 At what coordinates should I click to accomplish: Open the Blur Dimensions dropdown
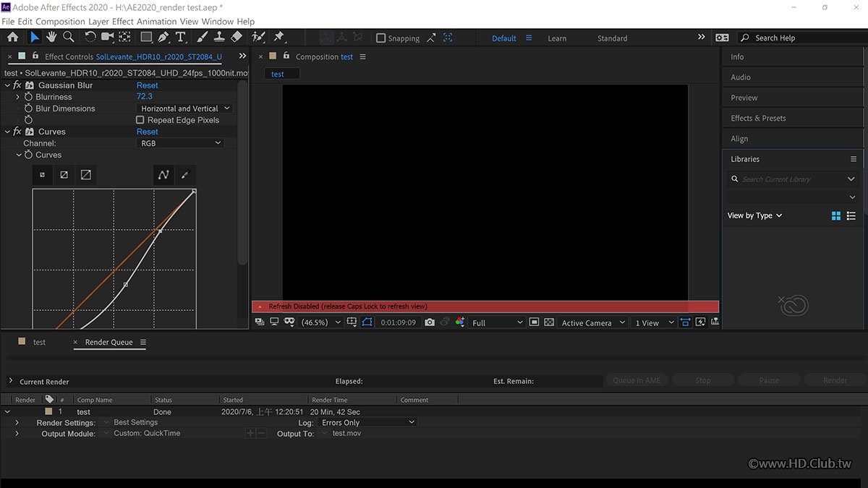184,108
